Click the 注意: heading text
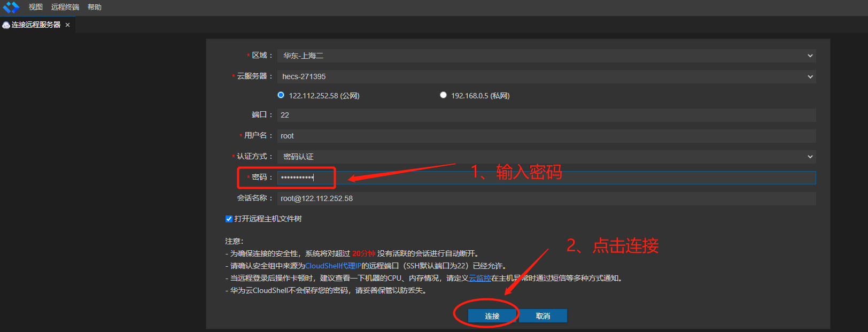 [x=234, y=241]
